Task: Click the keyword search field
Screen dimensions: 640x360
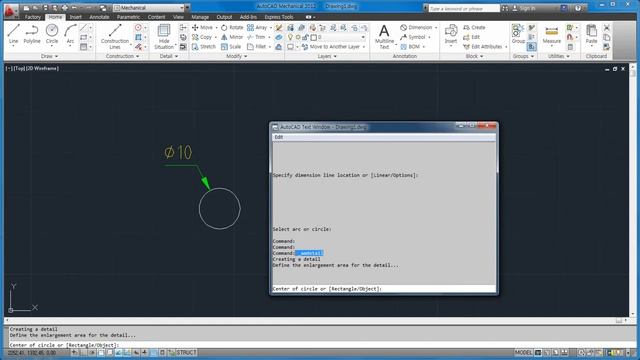Action: coord(464,8)
